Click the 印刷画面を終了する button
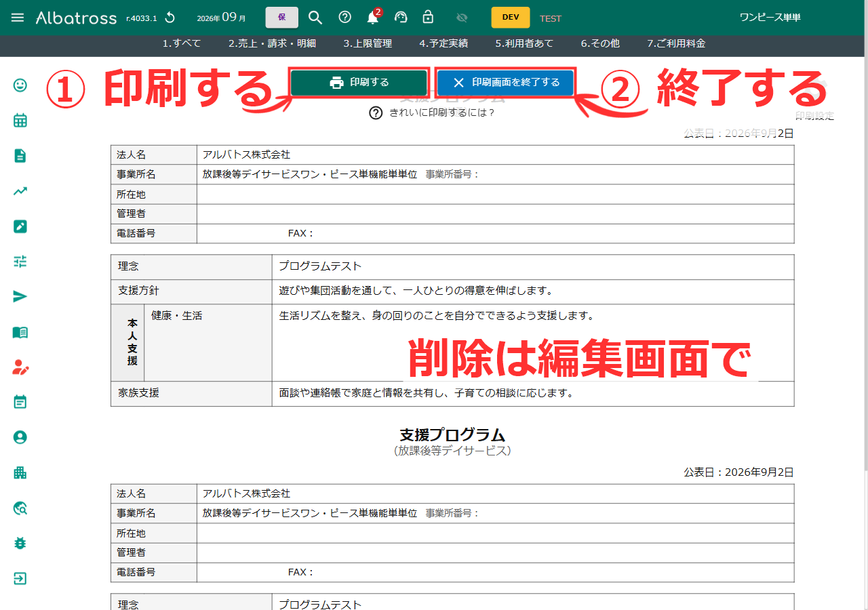The width and height of the screenshot is (868, 610). (506, 83)
